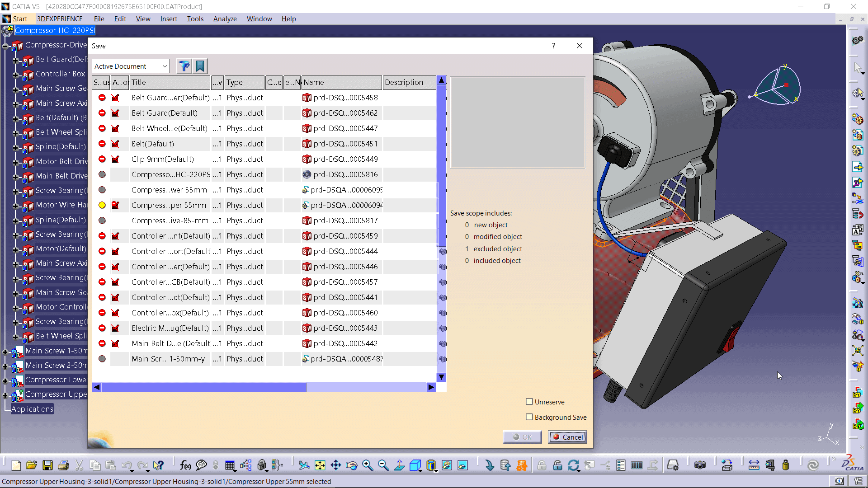Click the isometric cube view icon
Viewport: 868px width, 488px height.
tap(415, 465)
